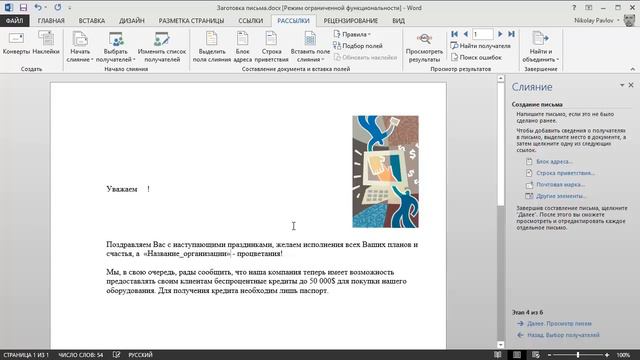
Task: Switch to Web Layout view icon
Action: coord(536,355)
